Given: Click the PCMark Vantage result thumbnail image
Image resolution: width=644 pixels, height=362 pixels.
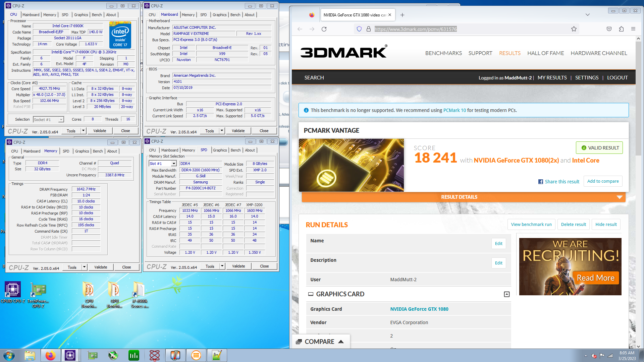Looking at the screenshot, I should [351, 165].
